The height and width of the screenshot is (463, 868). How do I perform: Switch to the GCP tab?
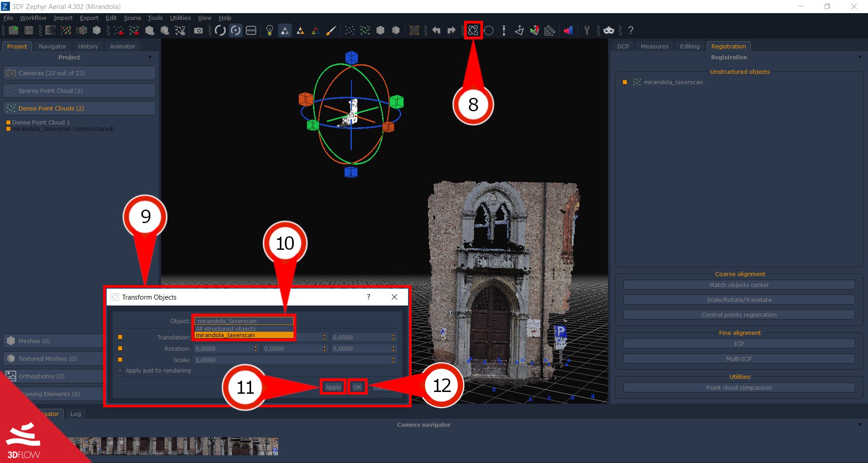tap(623, 46)
